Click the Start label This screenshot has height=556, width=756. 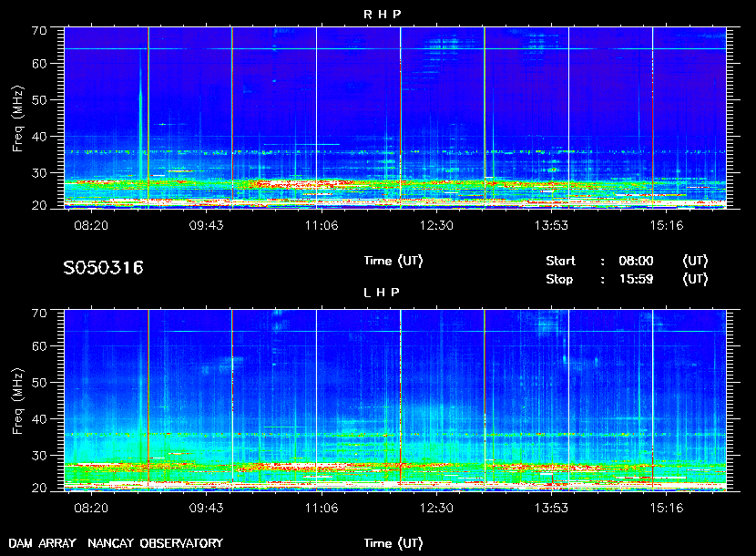point(560,261)
